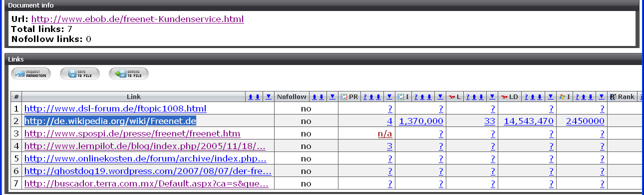644x195 pixels.
Task: Click the Request Parameters button
Action: (30, 74)
